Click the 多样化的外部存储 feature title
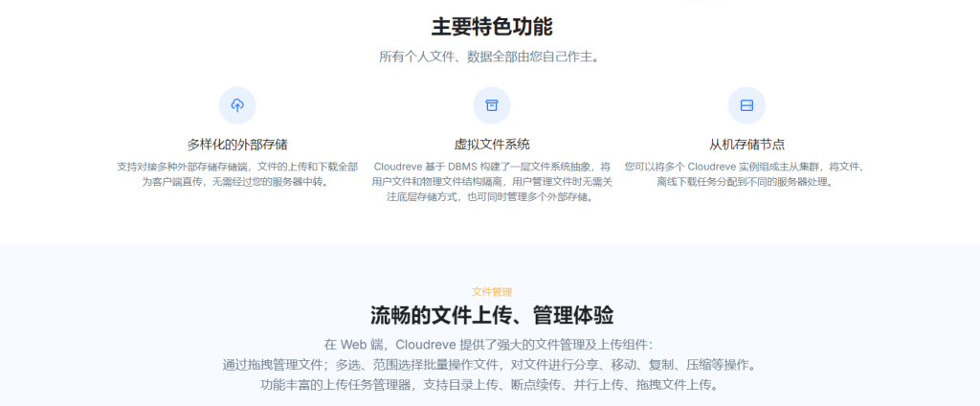Viewport: 980px width, 406px height. (x=237, y=145)
